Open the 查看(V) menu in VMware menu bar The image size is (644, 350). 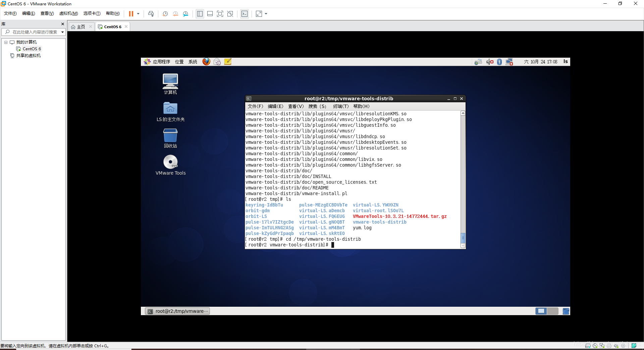tap(47, 13)
